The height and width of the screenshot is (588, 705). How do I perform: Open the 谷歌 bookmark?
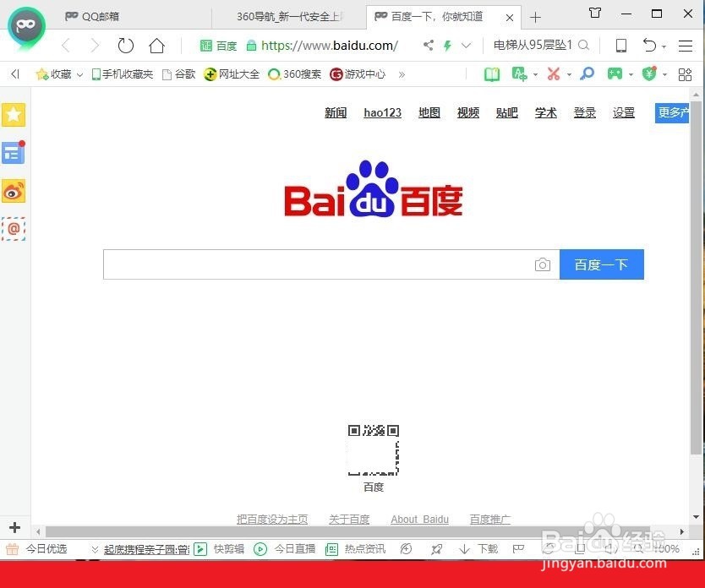pyautogui.click(x=179, y=74)
